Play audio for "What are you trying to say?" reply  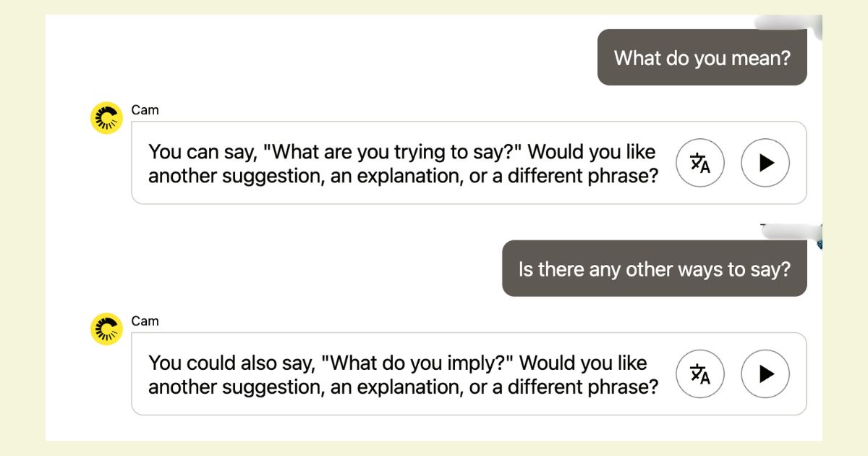pos(765,163)
